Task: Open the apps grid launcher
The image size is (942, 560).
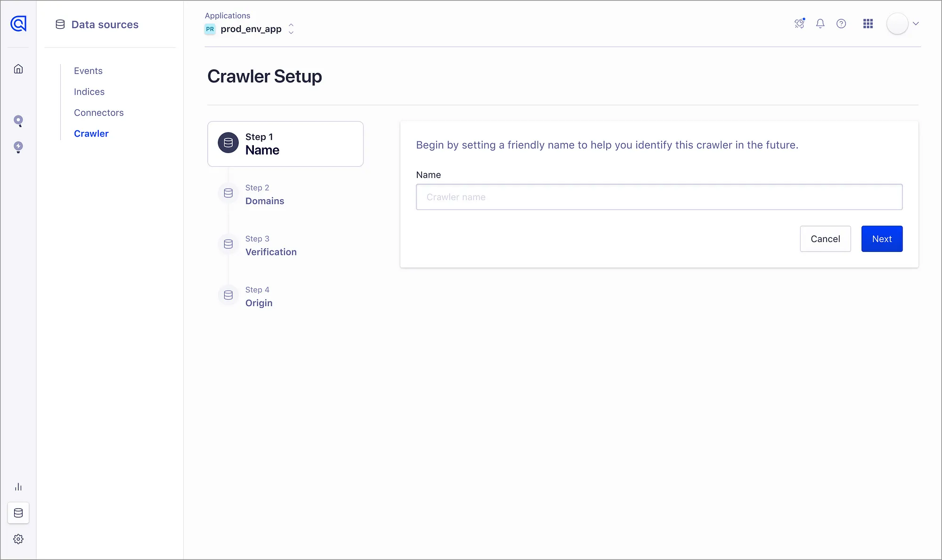Action: pyautogui.click(x=868, y=24)
